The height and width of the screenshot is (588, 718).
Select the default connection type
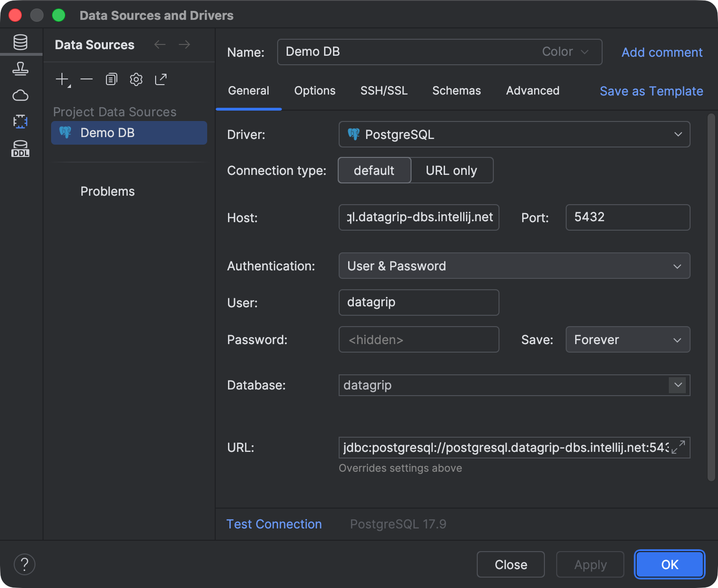click(x=374, y=170)
